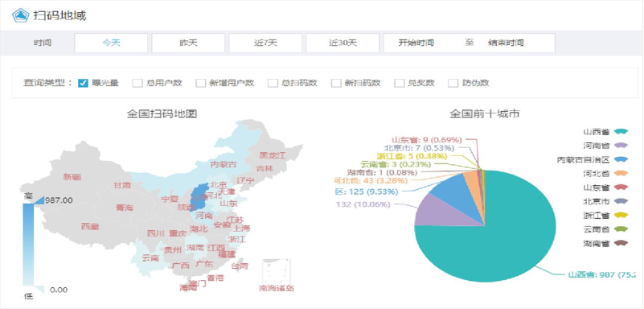The width and height of the screenshot is (644, 309).
Task: Enable the 新增用户数 checkbox
Action: point(200,83)
